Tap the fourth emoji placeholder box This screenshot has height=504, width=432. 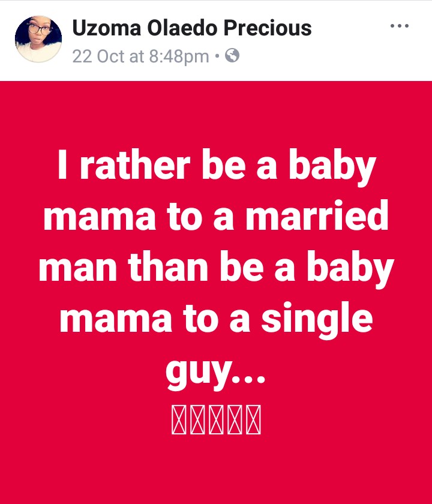coord(235,420)
